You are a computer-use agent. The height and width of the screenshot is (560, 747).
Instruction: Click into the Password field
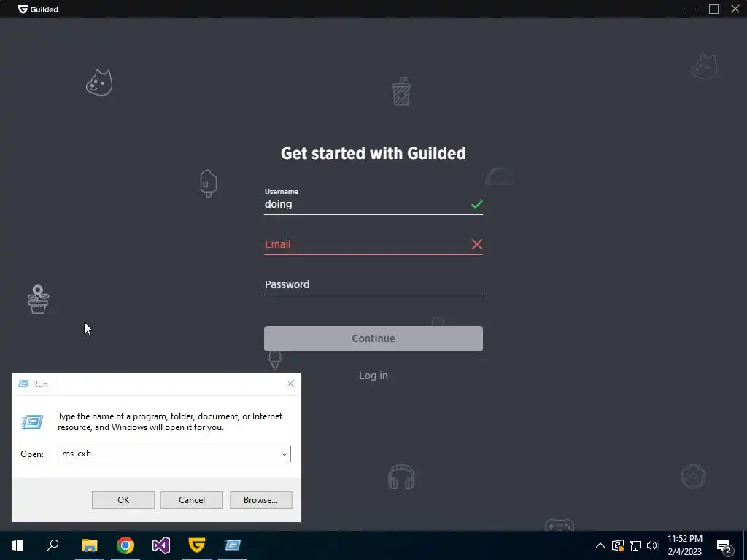[x=373, y=284]
